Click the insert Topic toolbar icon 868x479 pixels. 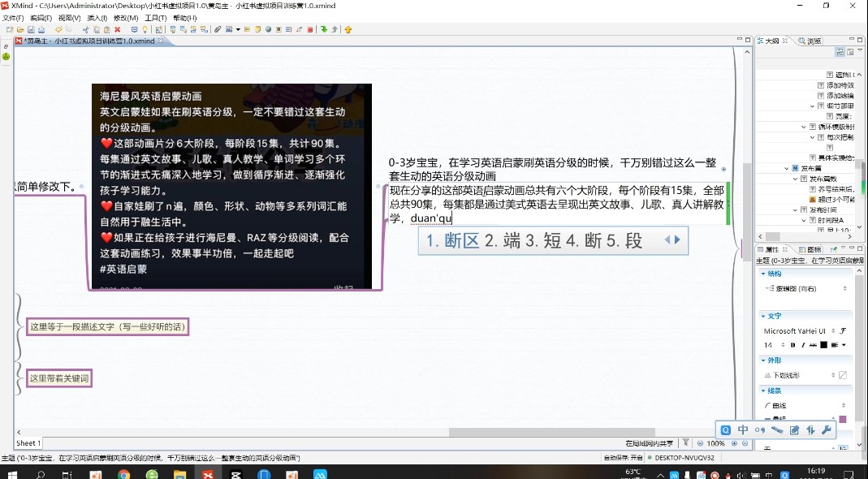(x=173, y=30)
